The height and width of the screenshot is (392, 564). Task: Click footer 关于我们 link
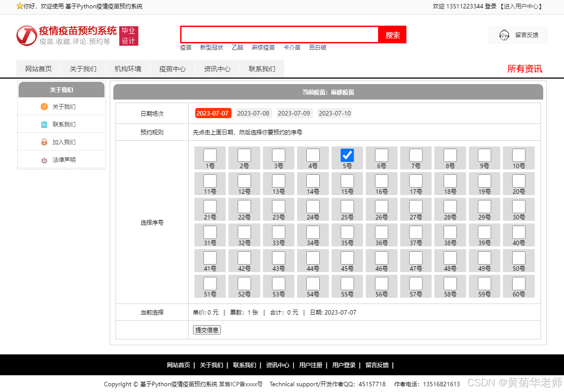(212, 365)
